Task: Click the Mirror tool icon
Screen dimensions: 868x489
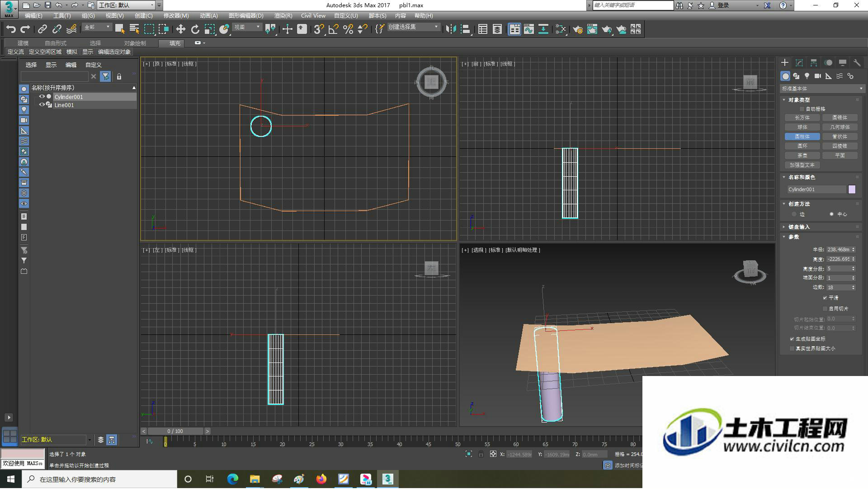Action: pyautogui.click(x=451, y=29)
